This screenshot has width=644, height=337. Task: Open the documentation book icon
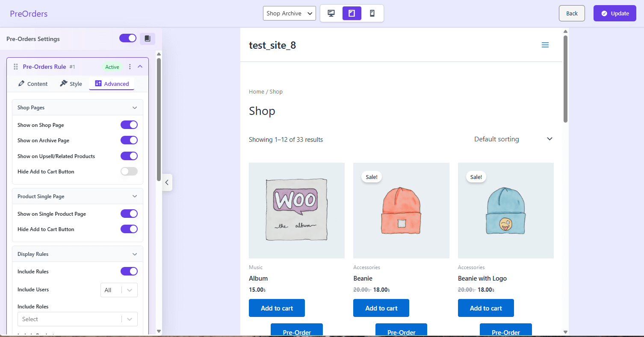pos(148,39)
